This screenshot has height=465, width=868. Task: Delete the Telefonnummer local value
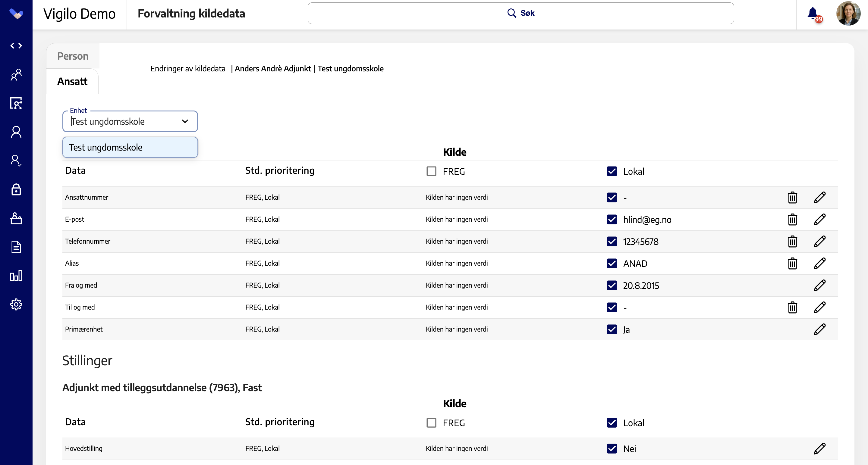pos(792,242)
